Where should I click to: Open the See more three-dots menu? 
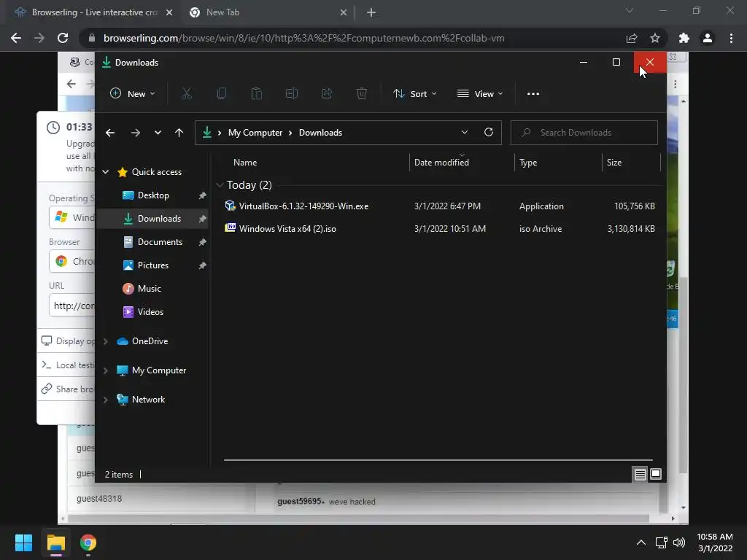pos(533,94)
